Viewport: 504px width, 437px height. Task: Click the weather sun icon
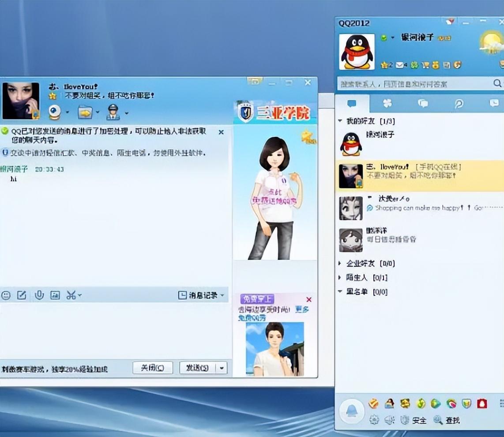click(491, 43)
